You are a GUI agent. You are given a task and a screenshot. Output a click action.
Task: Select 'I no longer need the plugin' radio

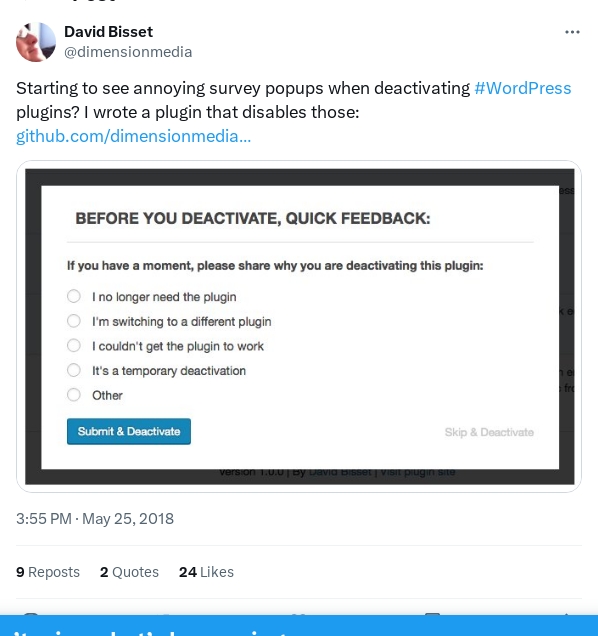(74, 296)
